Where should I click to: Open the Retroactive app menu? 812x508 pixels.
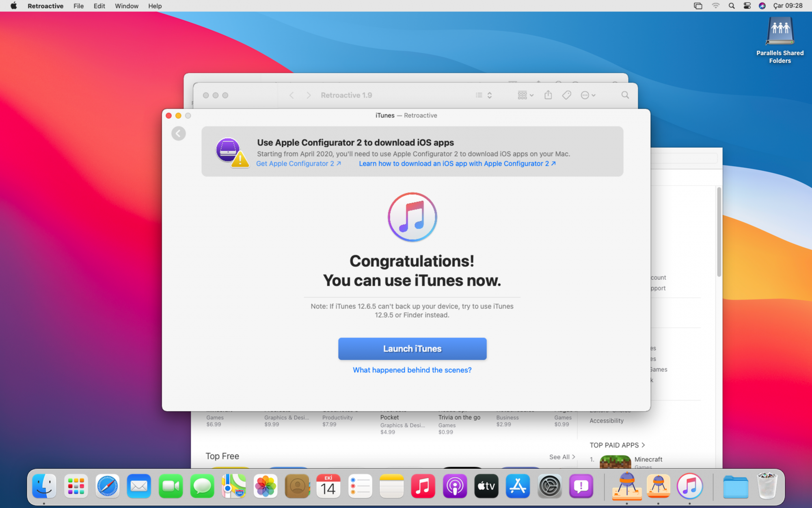[45, 6]
